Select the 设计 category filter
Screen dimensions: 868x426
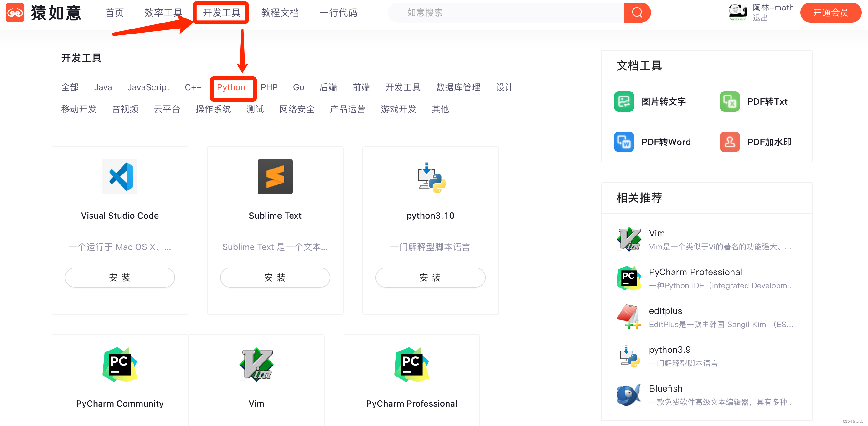(505, 87)
